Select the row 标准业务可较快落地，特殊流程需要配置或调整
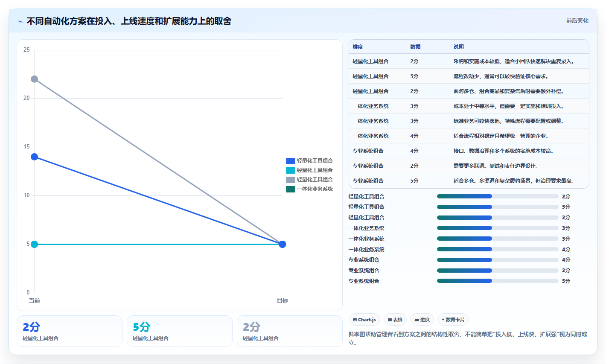The image size is (606, 364). [x=469, y=121]
